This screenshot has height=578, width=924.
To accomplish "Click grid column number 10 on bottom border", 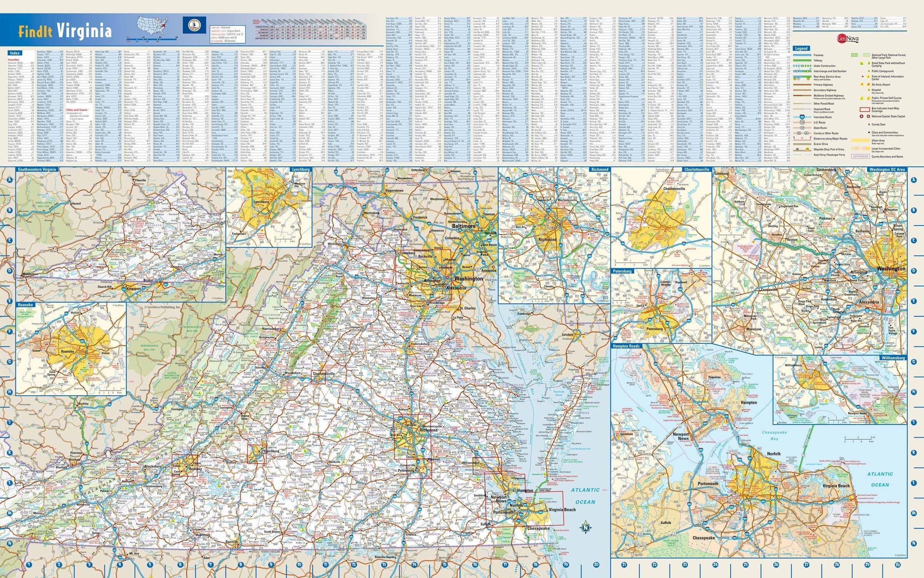I will pyautogui.click(x=300, y=565).
